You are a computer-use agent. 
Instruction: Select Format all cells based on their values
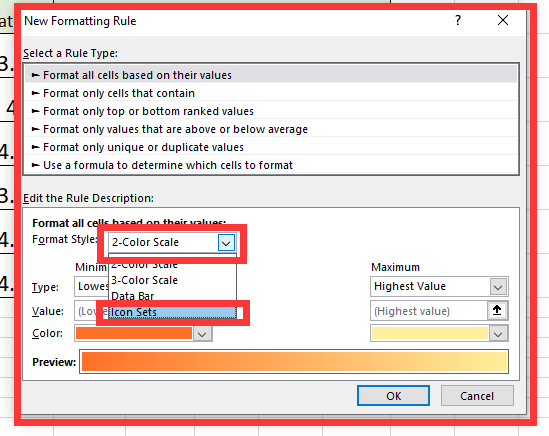coord(271,75)
